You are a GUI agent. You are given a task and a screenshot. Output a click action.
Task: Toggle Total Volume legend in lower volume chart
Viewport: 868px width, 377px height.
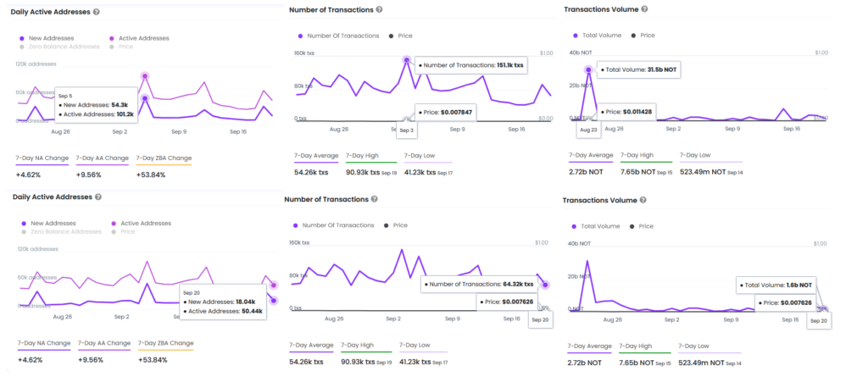click(x=598, y=226)
